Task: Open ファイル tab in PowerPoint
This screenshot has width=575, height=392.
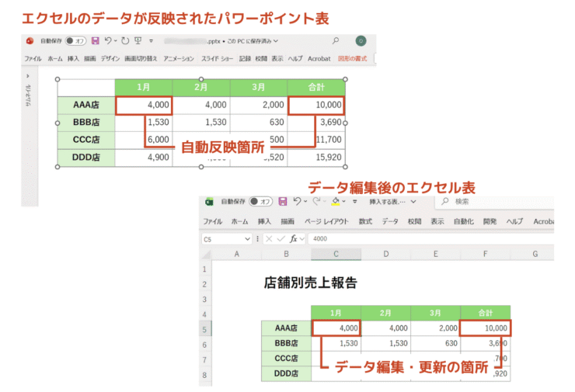Action: 33,59
